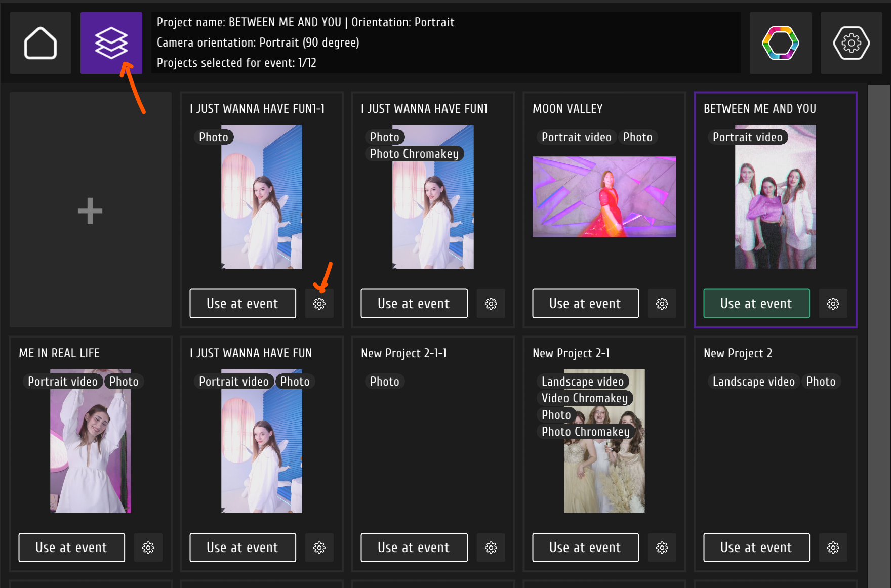Viewport: 891px width, 588px height.
Task: Select the MOON VALLEY preview thumbnail
Action: [x=604, y=197]
